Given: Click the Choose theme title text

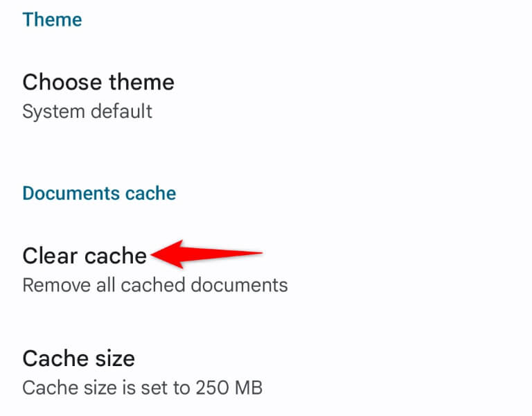Looking at the screenshot, I should [x=98, y=83].
